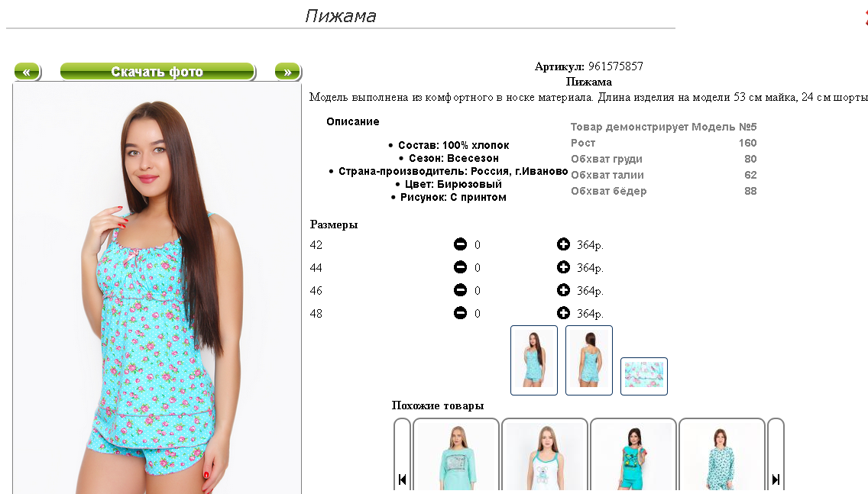Increase quantity for size 48

pos(563,313)
